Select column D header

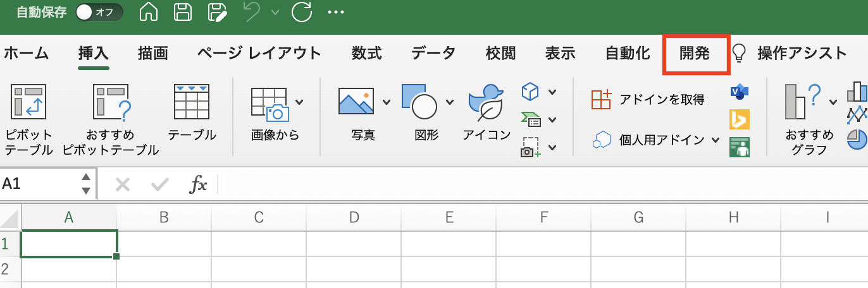[x=354, y=218]
